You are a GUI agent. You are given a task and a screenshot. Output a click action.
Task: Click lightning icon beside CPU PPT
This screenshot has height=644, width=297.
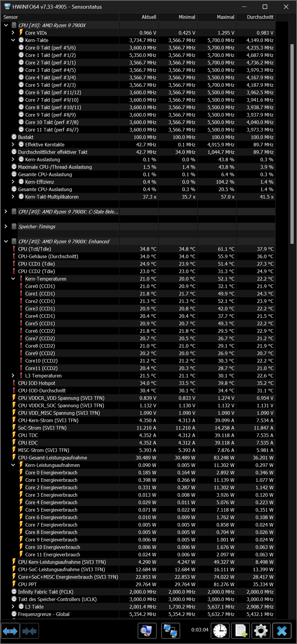coord(14,584)
